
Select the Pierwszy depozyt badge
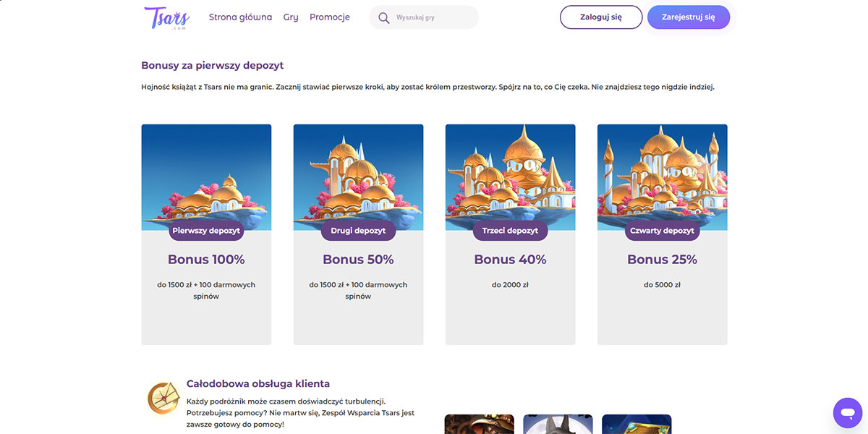[x=206, y=231]
